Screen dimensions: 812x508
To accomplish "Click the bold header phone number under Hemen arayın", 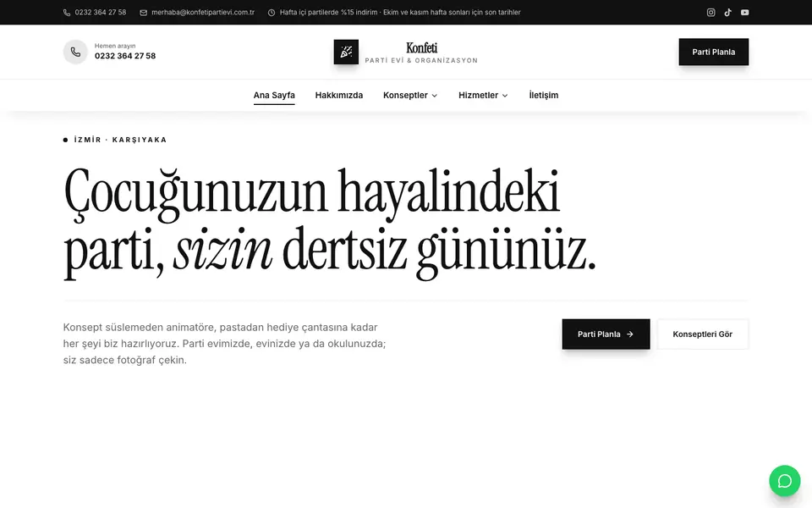I will (125, 56).
